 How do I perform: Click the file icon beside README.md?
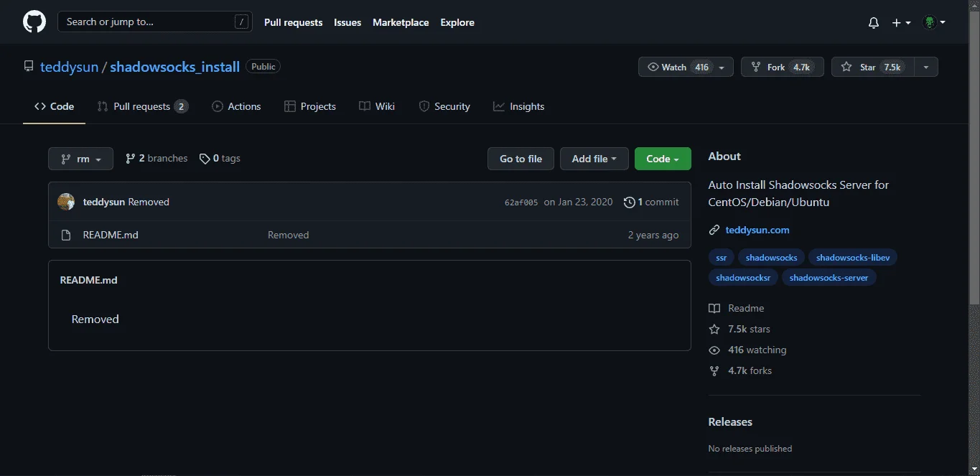click(66, 235)
